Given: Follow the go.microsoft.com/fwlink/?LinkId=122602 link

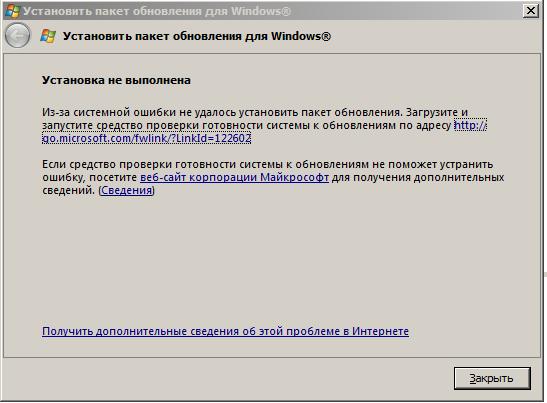Looking at the screenshot, I should tap(147, 138).
